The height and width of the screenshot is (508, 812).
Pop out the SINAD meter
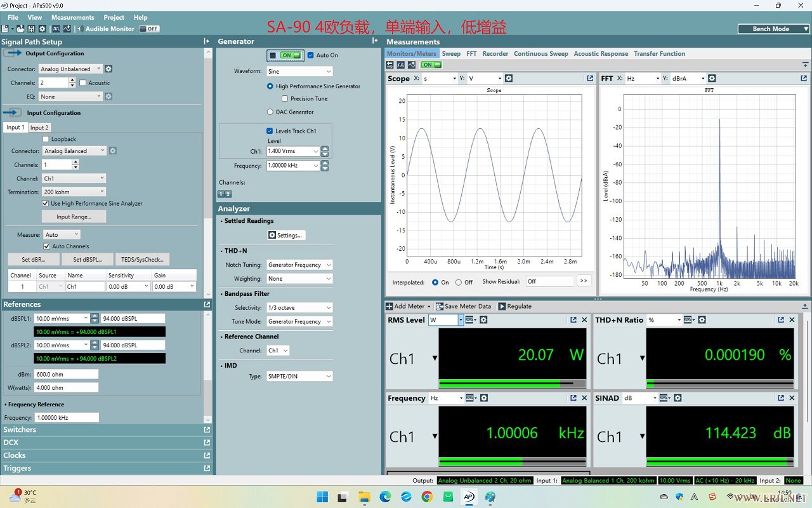tap(781, 398)
